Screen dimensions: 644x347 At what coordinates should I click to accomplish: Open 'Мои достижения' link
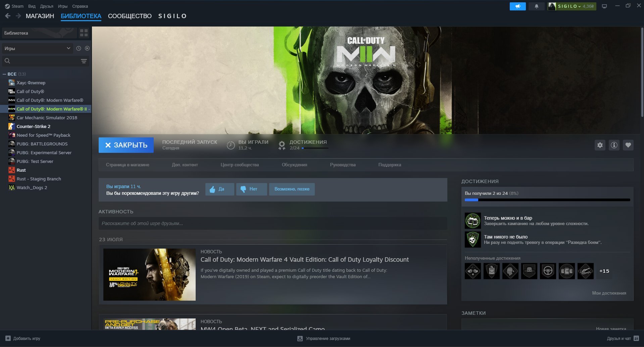click(609, 293)
